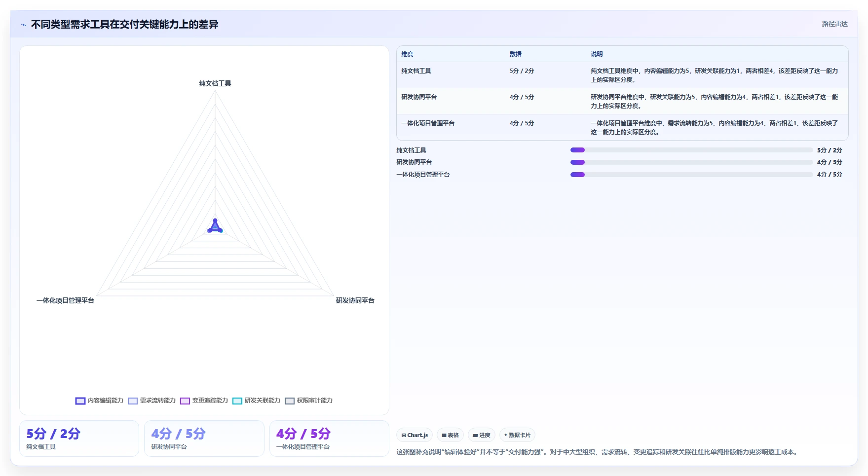Select the 研发协同平台 table row name cell
The image size is (868, 476).
pos(419,97)
